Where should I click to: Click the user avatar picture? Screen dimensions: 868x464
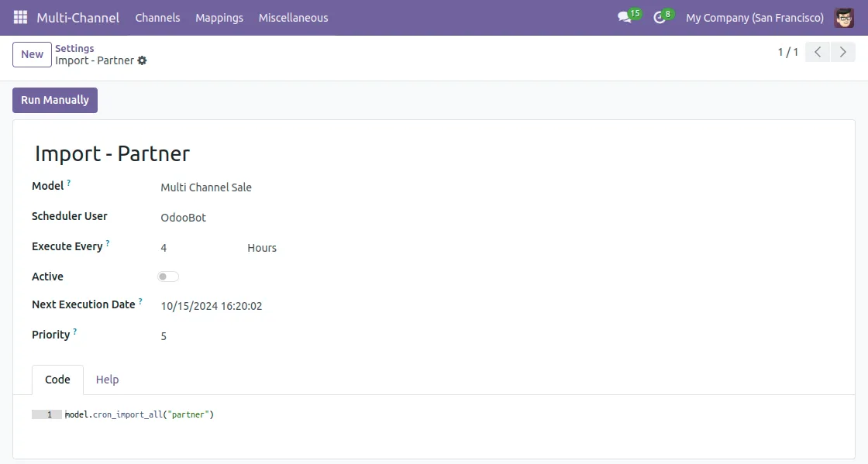(x=844, y=18)
